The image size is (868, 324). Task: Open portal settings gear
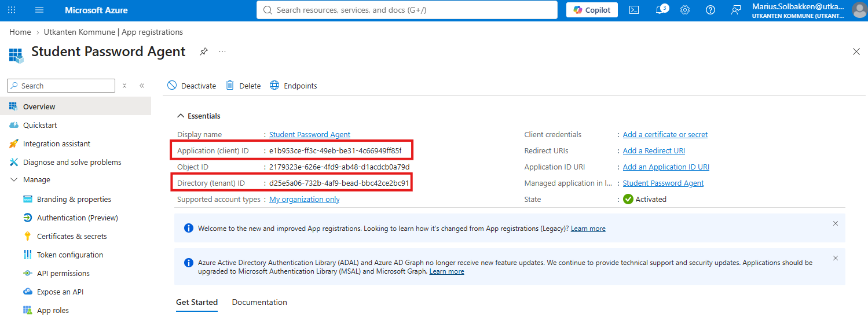coord(685,10)
